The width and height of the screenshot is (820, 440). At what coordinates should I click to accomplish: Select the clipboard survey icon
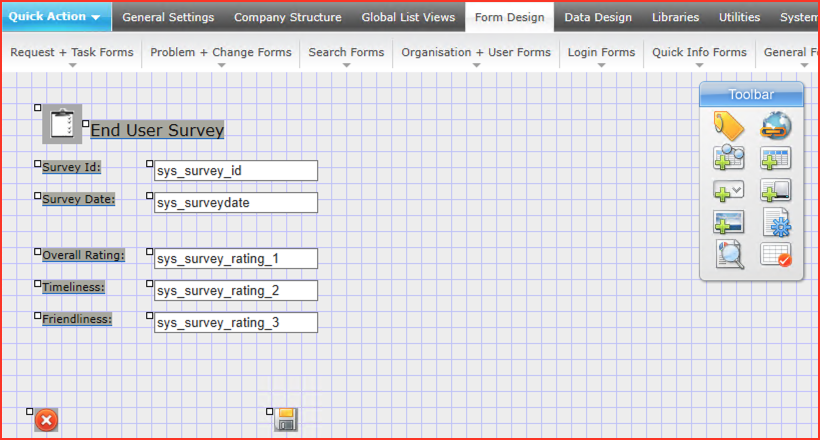pyautogui.click(x=62, y=124)
